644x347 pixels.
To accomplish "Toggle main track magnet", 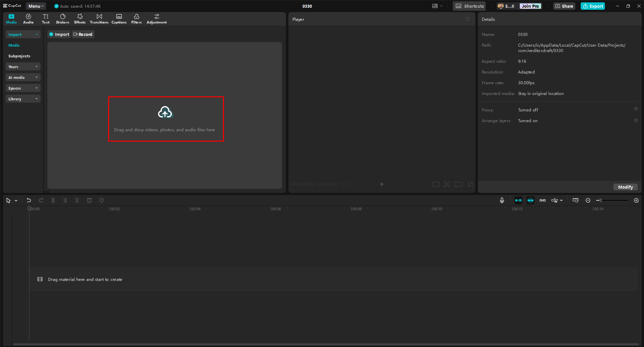I will click(518, 200).
